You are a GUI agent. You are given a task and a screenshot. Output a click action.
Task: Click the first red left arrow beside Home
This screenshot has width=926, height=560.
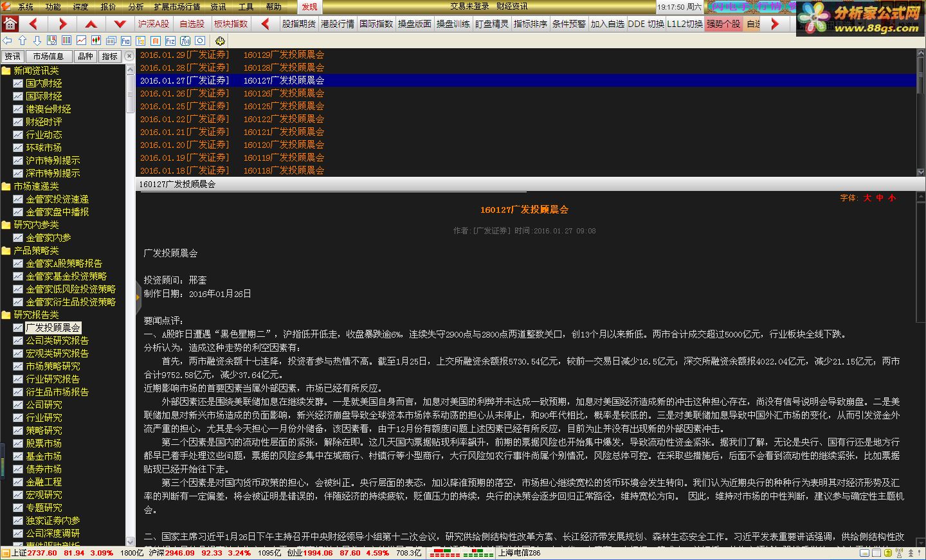pyautogui.click(x=34, y=24)
